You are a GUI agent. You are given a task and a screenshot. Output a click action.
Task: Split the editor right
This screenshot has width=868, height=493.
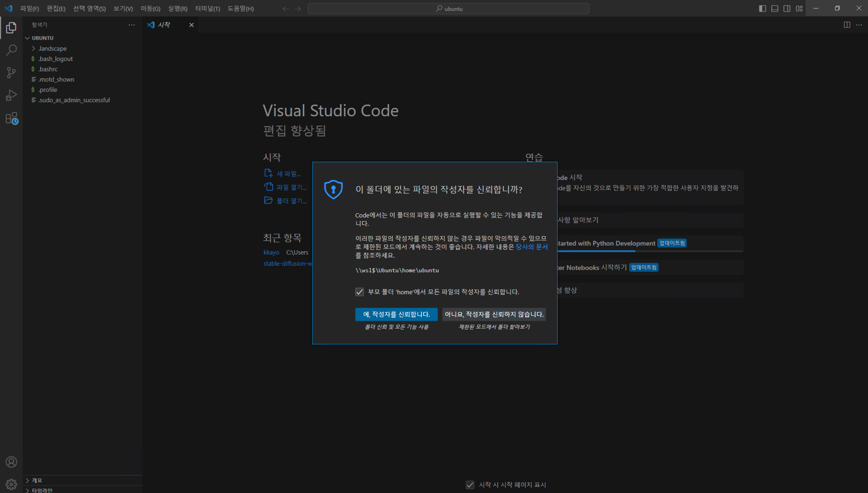coord(847,25)
